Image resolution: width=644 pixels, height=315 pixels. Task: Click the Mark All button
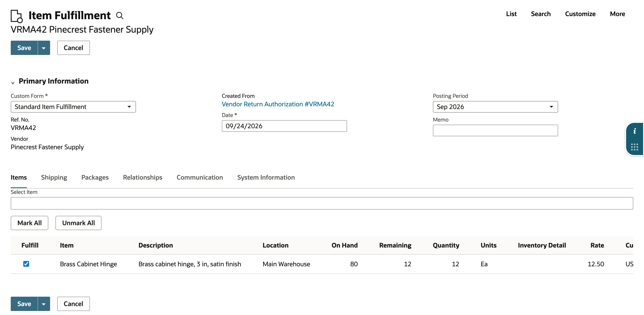30,223
